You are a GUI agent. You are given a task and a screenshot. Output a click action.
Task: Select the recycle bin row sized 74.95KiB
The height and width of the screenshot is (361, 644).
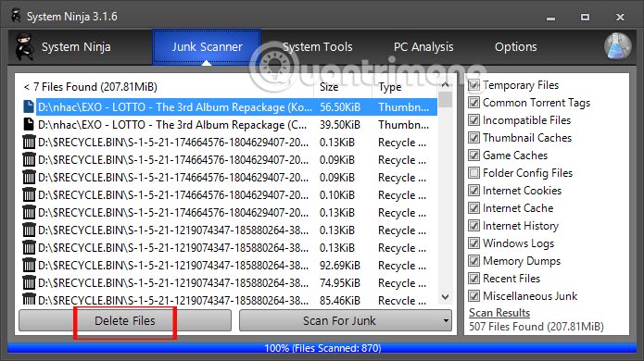230,283
